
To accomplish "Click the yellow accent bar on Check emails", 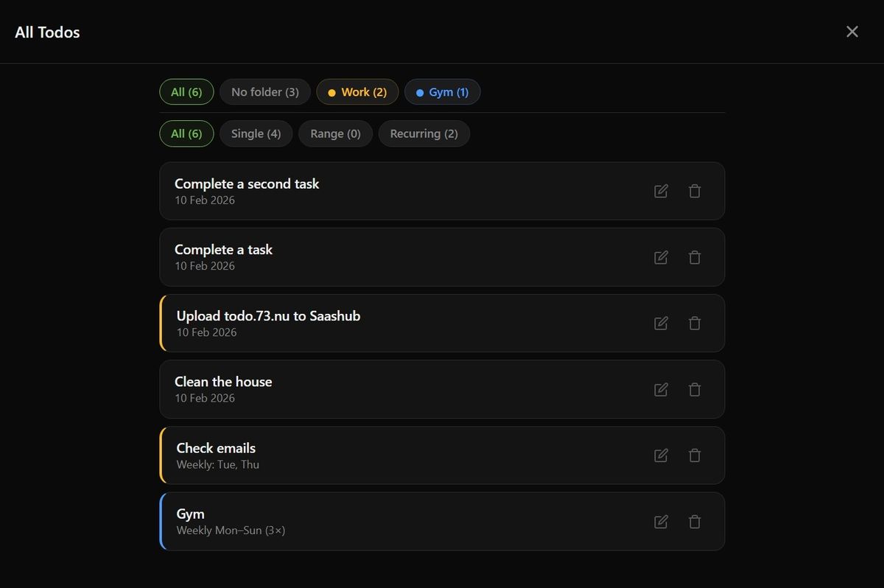I will tap(161, 455).
